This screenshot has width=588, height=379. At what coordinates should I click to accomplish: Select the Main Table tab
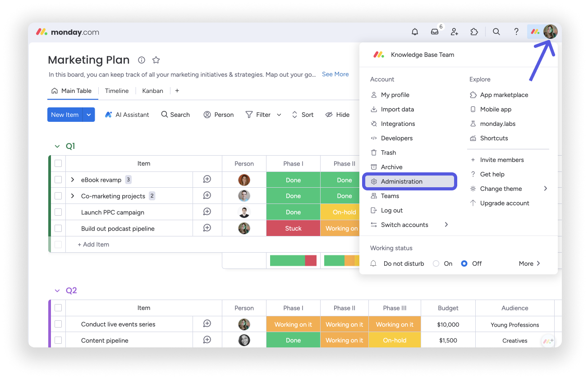tap(72, 91)
